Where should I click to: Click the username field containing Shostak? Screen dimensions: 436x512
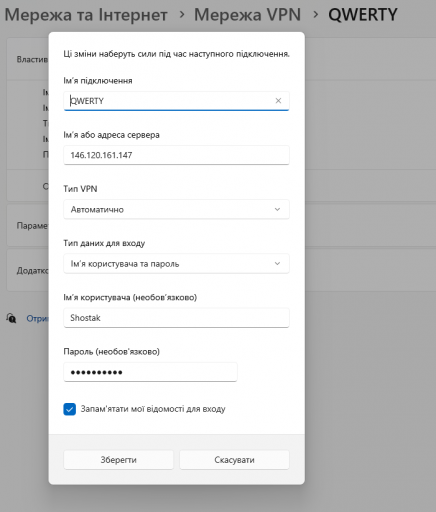point(176,318)
